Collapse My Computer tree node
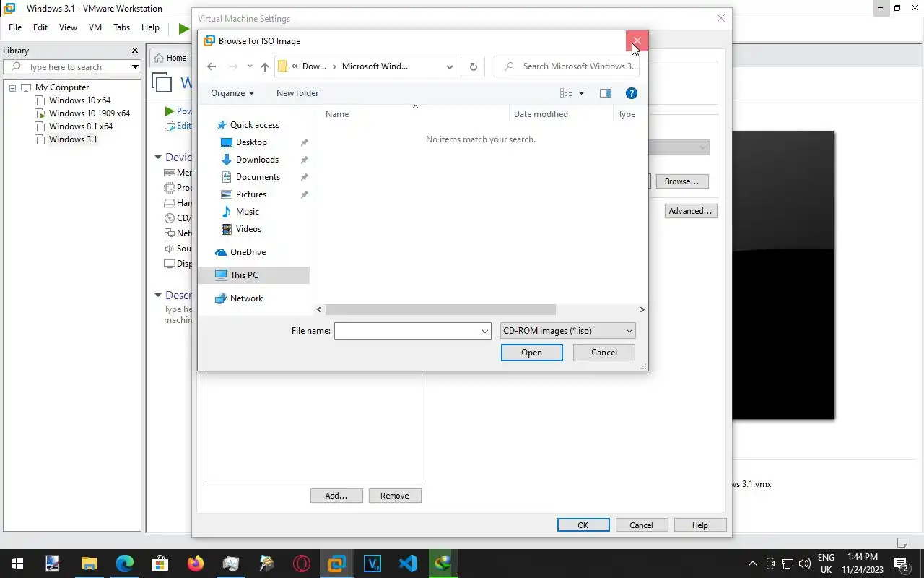The height and width of the screenshot is (578, 924). (x=12, y=87)
